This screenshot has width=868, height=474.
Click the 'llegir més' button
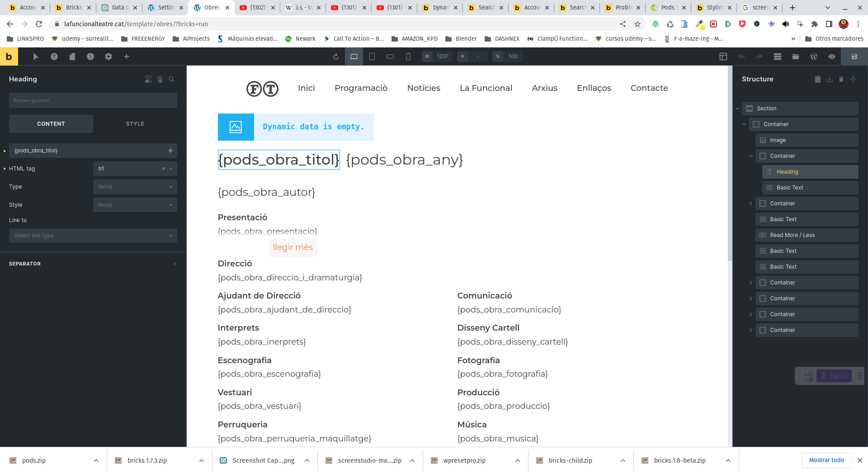(292, 247)
